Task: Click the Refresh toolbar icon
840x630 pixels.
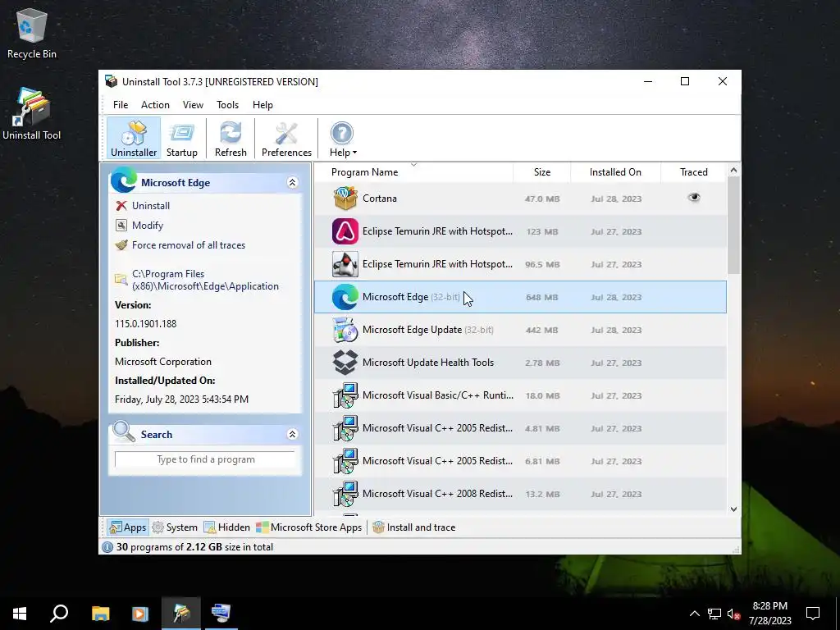Action: 231,138
